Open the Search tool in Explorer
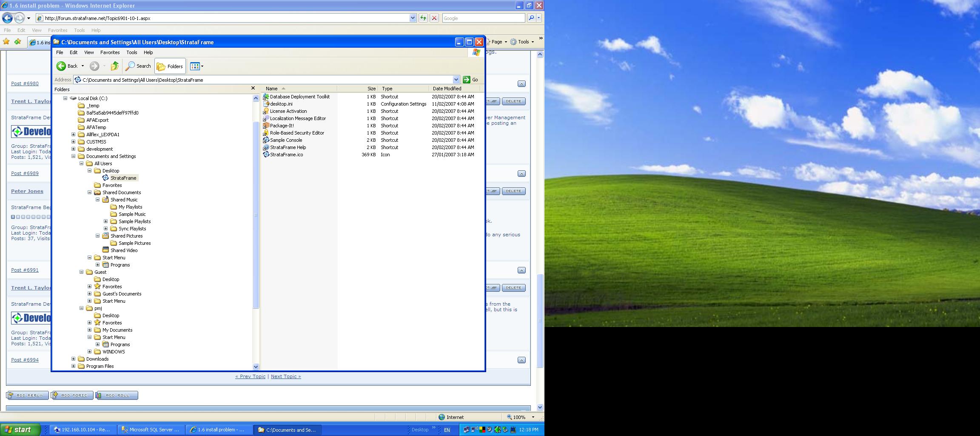Viewport: 980px width, 436px height. point(138,66)
